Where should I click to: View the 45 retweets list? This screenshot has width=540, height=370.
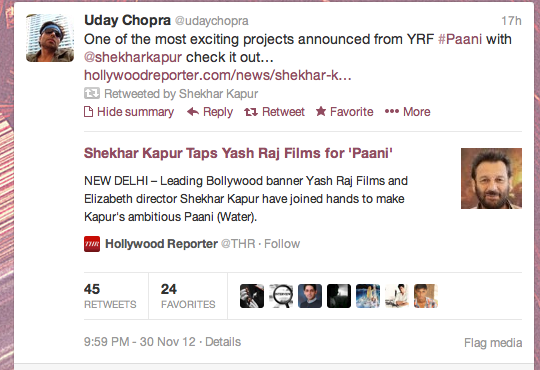(x=110, y=296)
